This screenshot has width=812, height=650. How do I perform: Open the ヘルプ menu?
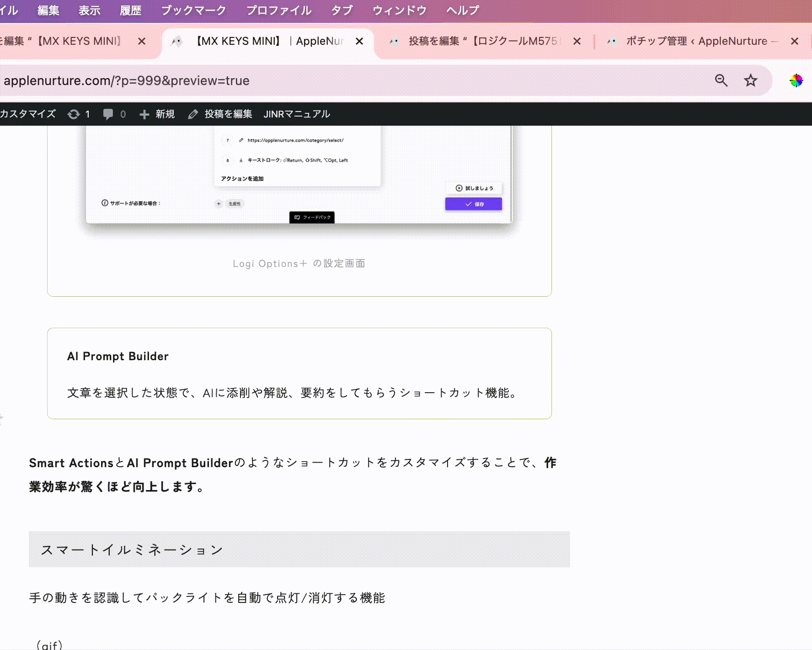(x=463, y=11)
